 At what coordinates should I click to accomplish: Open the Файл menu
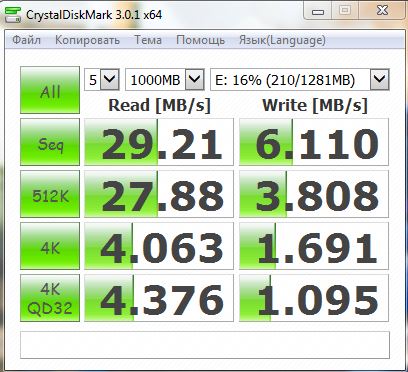(x=26, y=40)
